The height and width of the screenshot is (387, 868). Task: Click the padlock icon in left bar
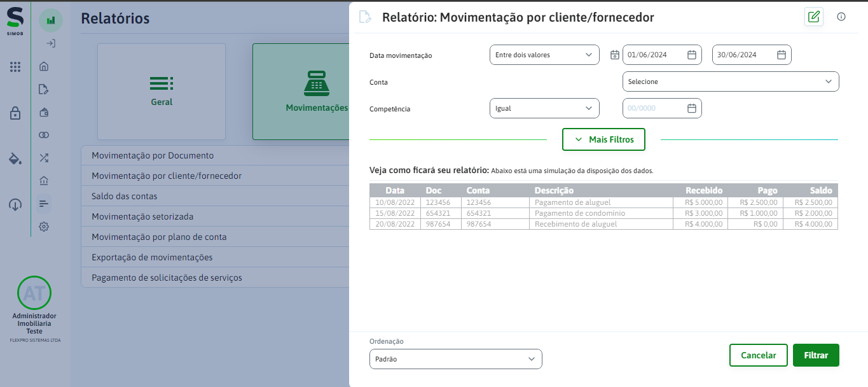[x=15, y=113]
